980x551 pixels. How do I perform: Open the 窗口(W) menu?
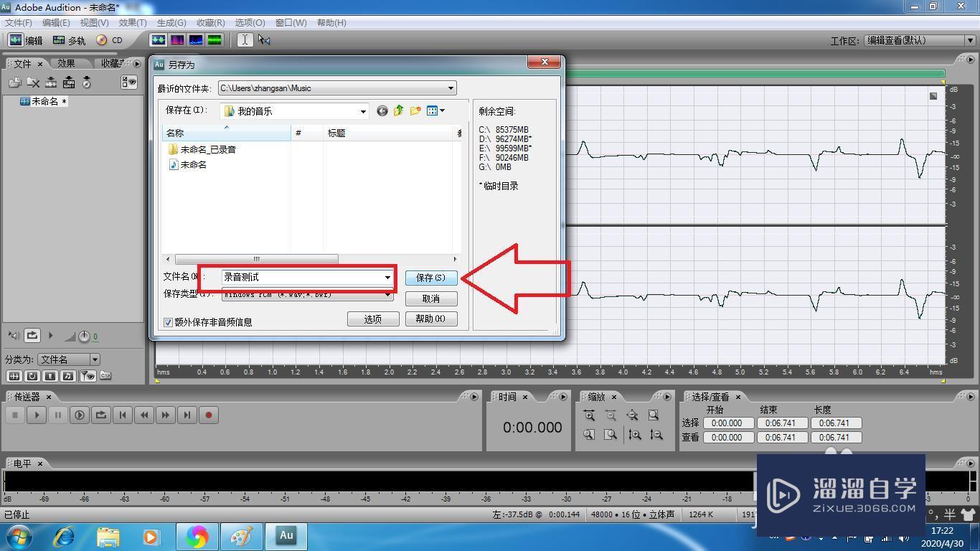[x=291, y=23]
